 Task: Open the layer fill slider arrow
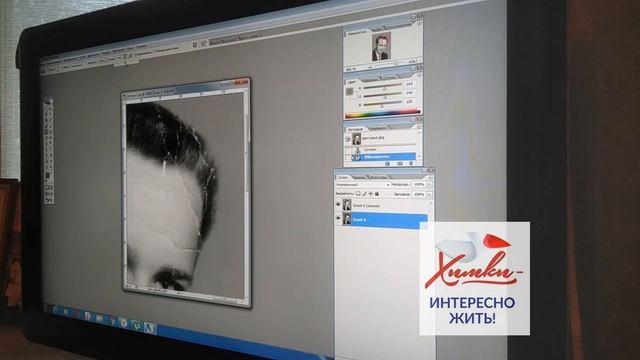coord(429,195)
